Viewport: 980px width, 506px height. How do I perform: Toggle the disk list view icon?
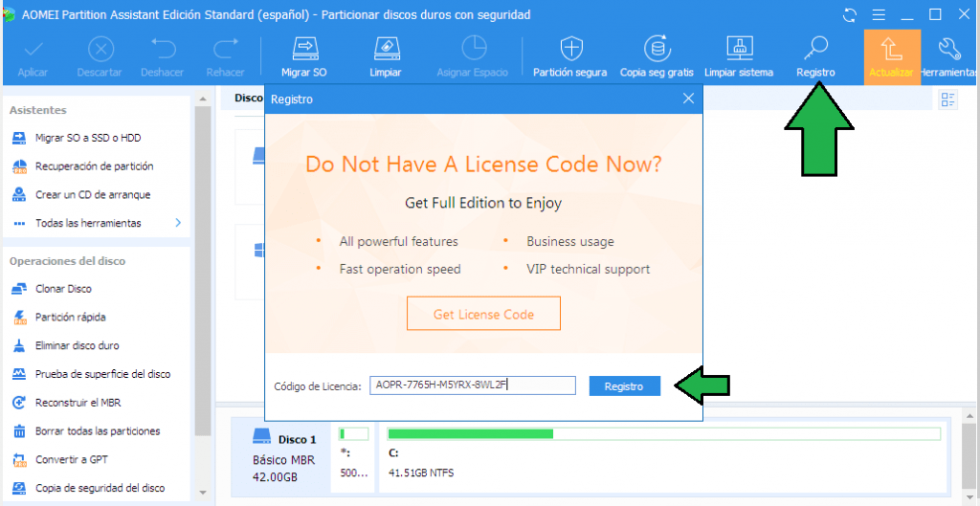pyautogui.click(x=948, y=99)
